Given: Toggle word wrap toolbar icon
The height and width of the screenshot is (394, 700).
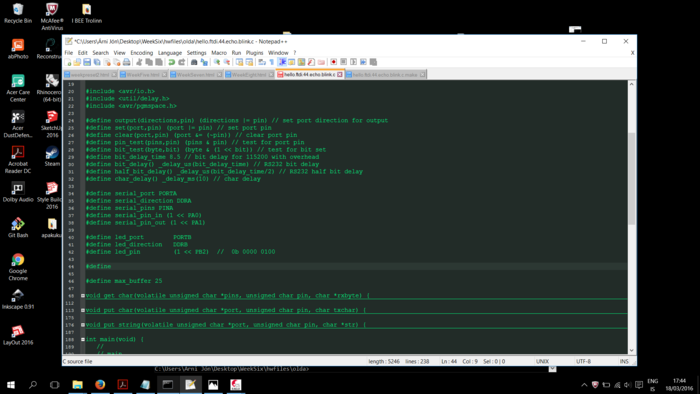Looking at the screenshot, I should point(262,62).
